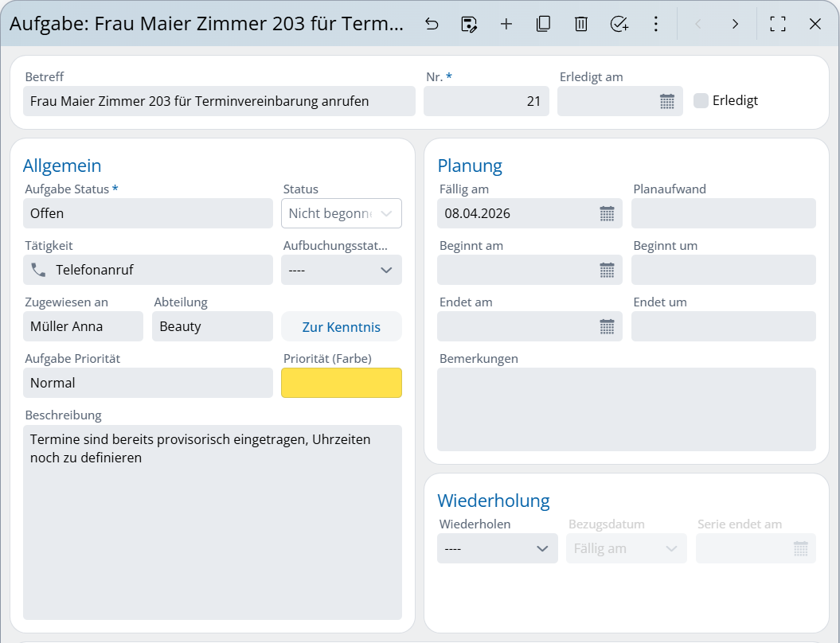Screen dimensions: 840x643
Task: Add a new task with plus icon
Action: click(x=506, y=24)
